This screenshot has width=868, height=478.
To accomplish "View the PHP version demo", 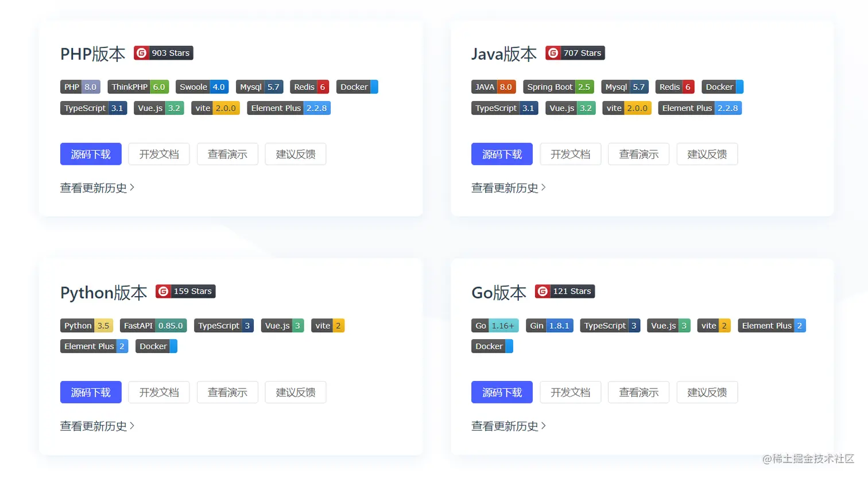I will (227, 154).
